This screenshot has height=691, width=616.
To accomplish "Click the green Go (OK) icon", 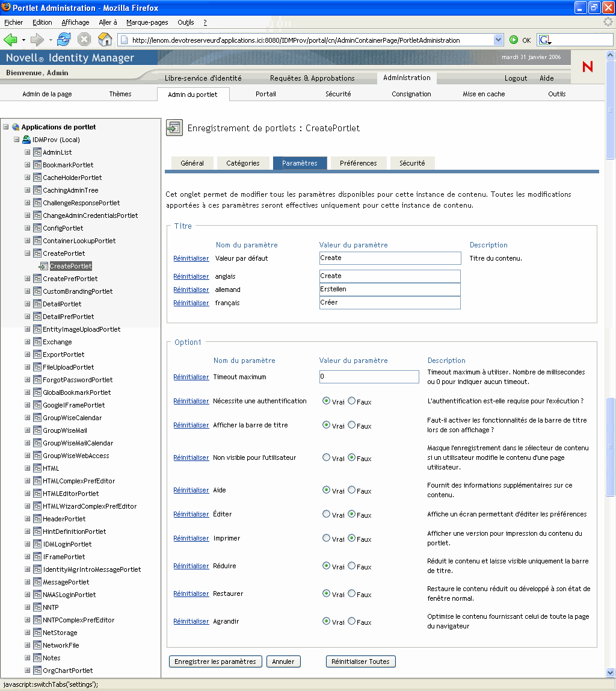I will (x=514, y=40).
